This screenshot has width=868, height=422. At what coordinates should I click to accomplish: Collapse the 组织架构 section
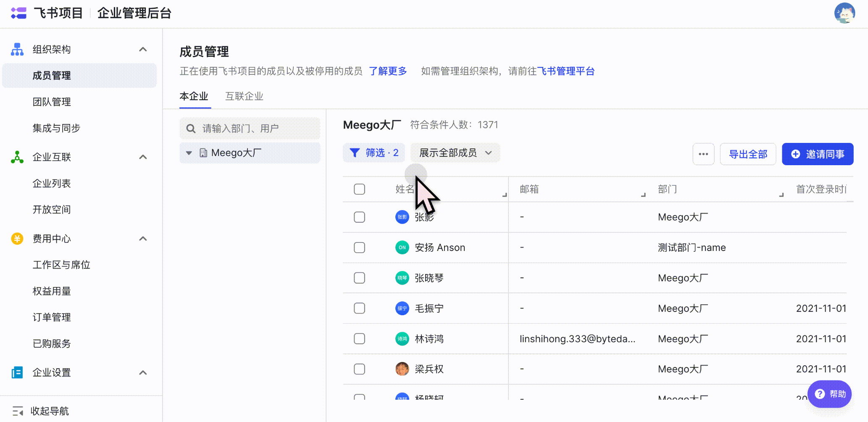point(143,49)
